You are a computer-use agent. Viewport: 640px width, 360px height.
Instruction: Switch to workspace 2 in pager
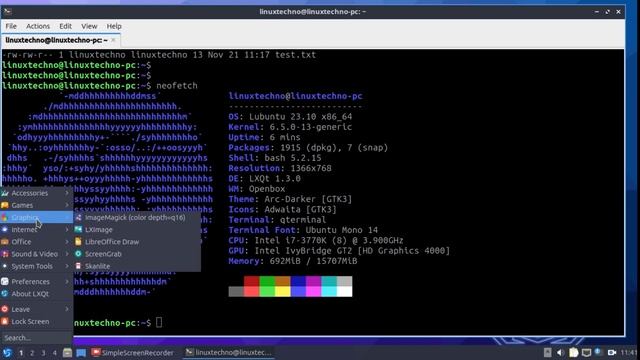pos(32,353)
